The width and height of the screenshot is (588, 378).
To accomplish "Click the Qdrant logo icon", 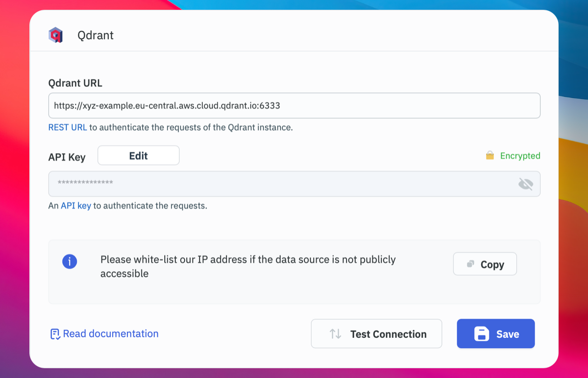I will [x=55, y=35].
